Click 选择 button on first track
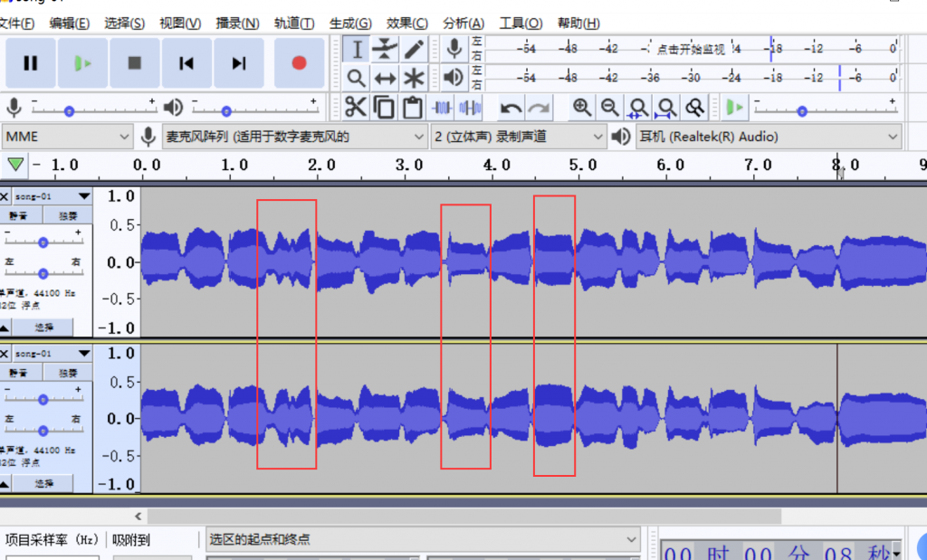Image resolution: width=927 pixels, height=560 pixels. pos(44,327)
